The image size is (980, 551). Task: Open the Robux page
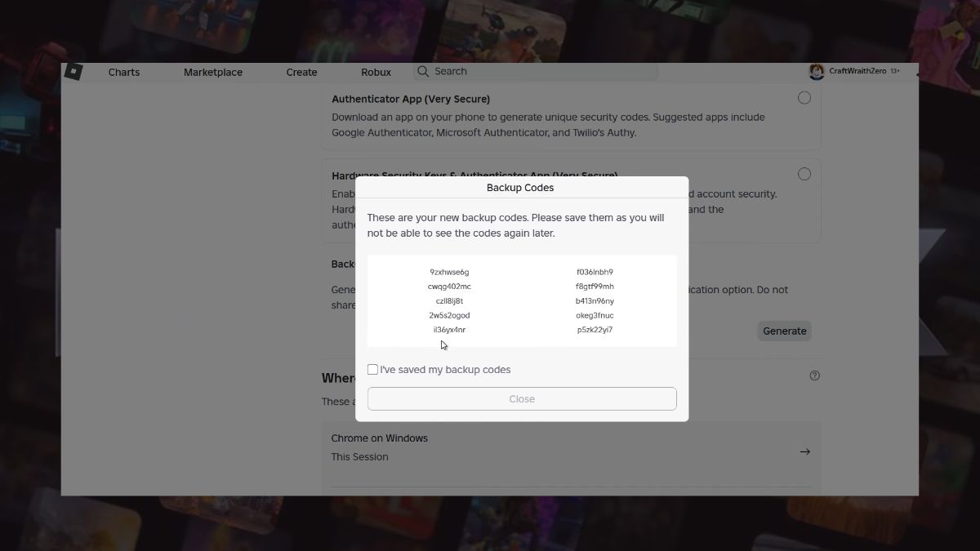tap(376, 72)
